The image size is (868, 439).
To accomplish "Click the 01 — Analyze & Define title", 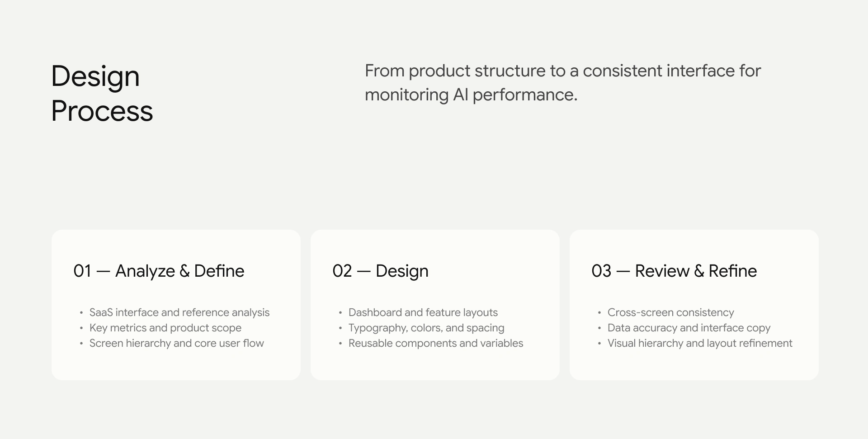I will [159, 271].
